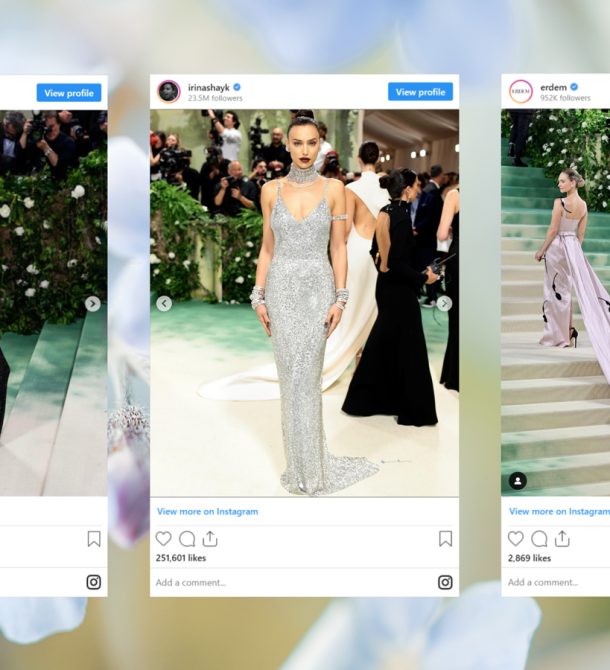Like the irinashayk post with heart icon

pyautogui.click(x=163, y=539)
